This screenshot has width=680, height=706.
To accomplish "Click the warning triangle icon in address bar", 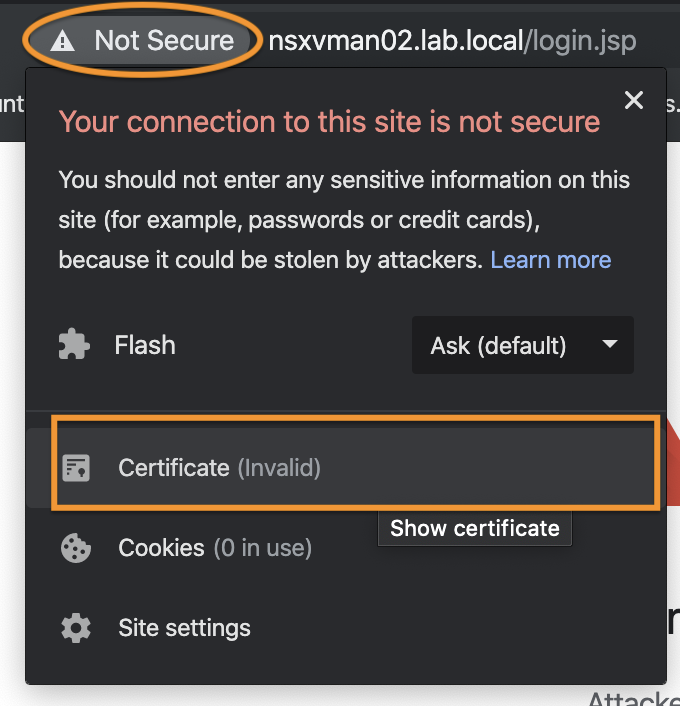I will tap(63, 41).
